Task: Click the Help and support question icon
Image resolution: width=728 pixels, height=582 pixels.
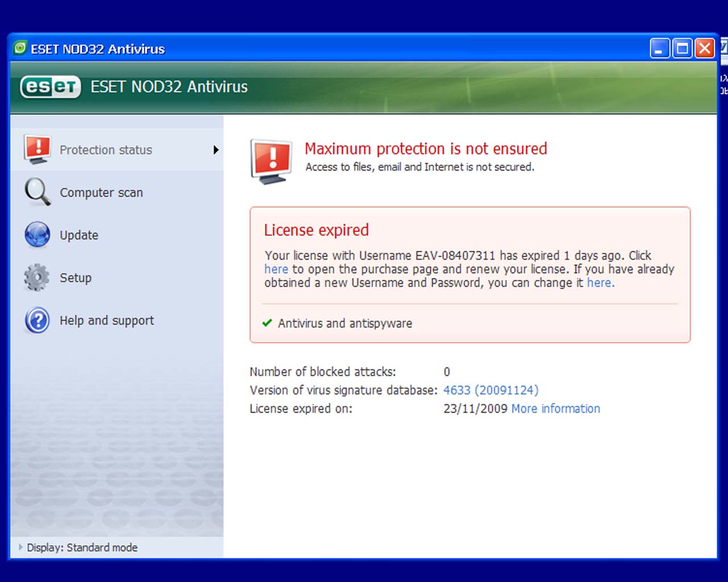Action: [x=38, y=320]
